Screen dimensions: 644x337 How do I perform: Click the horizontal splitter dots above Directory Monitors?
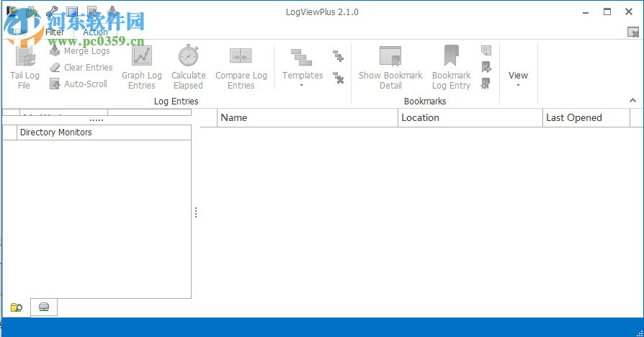pyautogui.click(x=97, y=120)
